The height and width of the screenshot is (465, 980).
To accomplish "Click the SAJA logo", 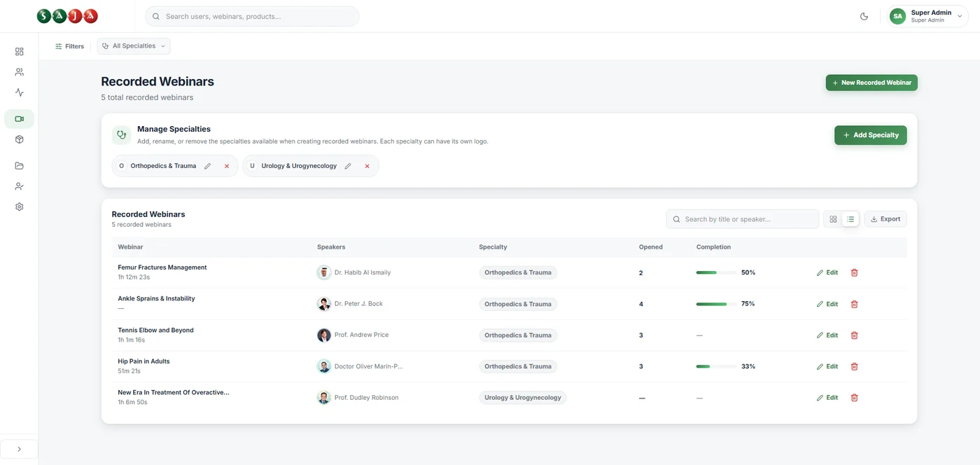I will tap(67, 16).
